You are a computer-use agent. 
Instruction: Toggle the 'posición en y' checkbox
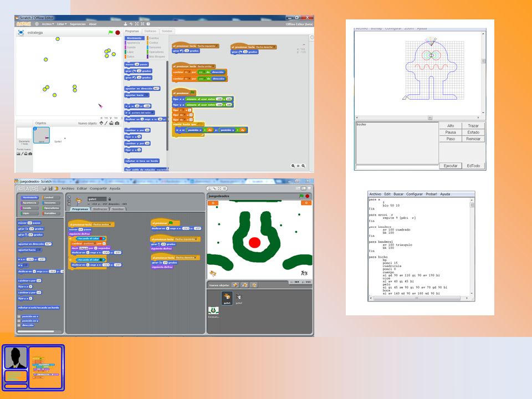point(19,321)
